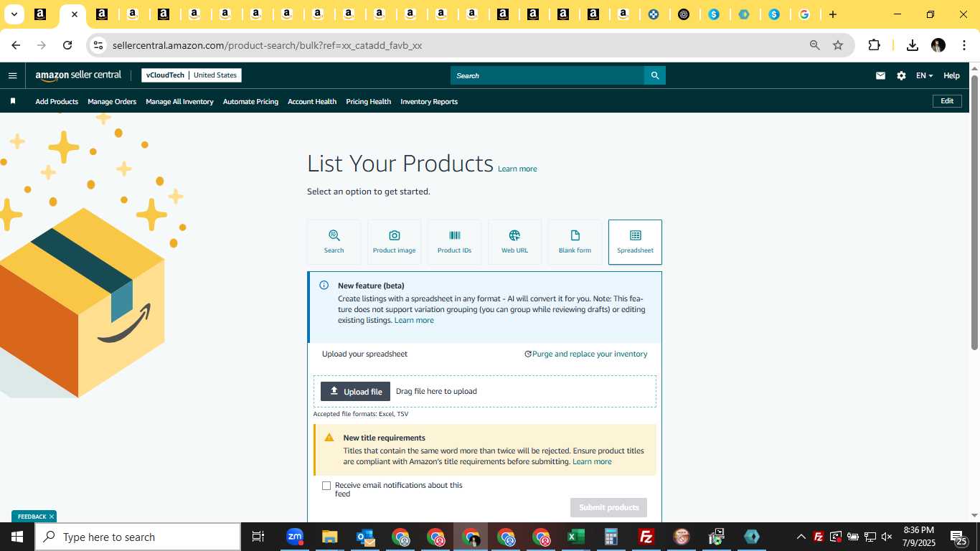980x551 pixels.
Task: Click the taskbar clock showing 8:36 PM
Action: (919, 537)
